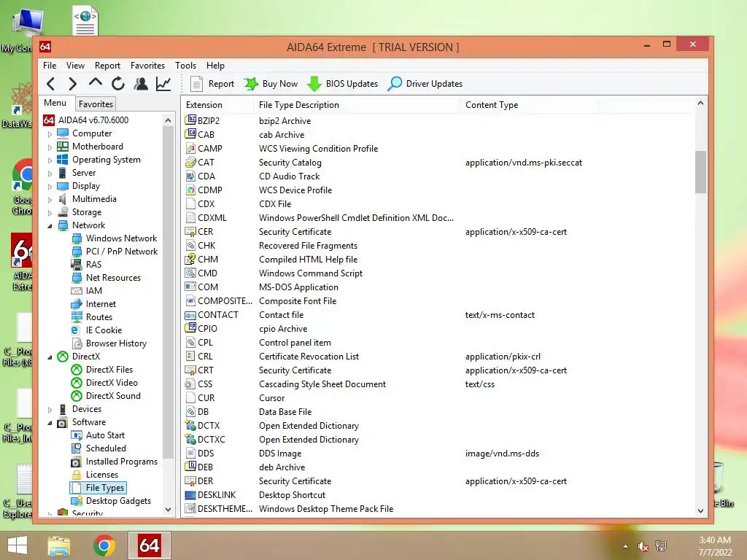Select the BZIP2 extension row
747x560 pixels.
coord(438,121)
